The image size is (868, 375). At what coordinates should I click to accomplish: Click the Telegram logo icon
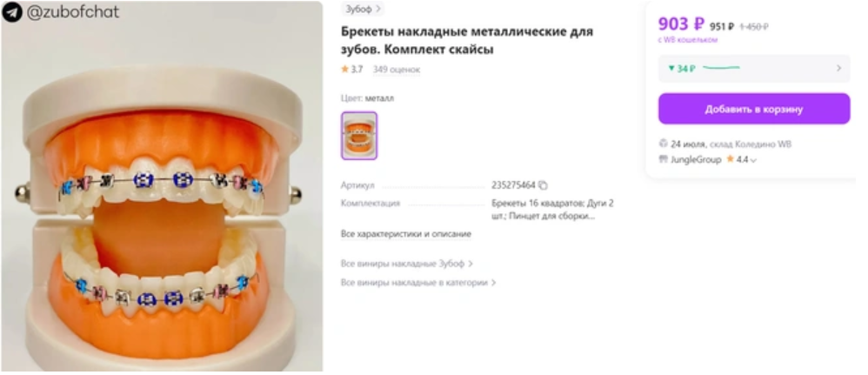point(11,11)
